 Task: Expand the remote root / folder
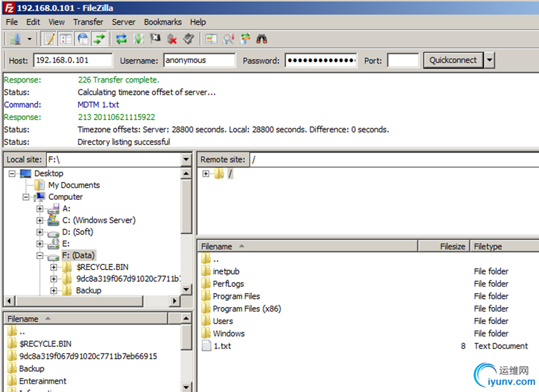[x=205, y=174]
